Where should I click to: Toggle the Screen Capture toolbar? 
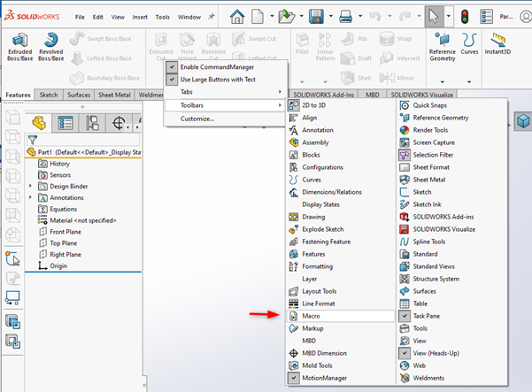pyautogui.click(x=451, y=142)
